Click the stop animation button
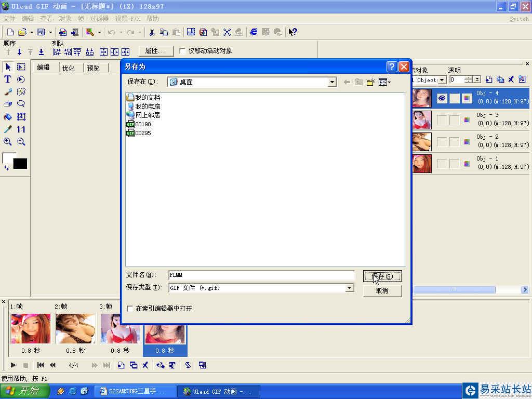The width and height of the screenshot is (532, 399). tap(25, 365)
